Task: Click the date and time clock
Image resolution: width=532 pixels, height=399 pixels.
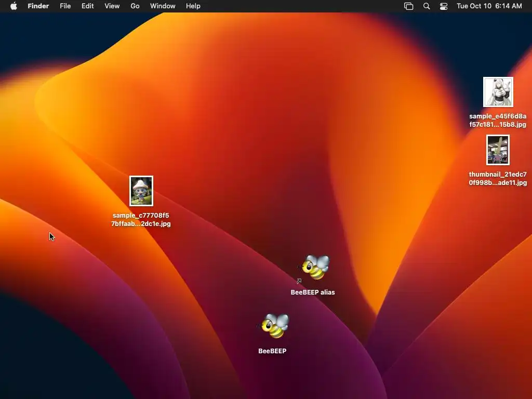Action: [489, 6]
